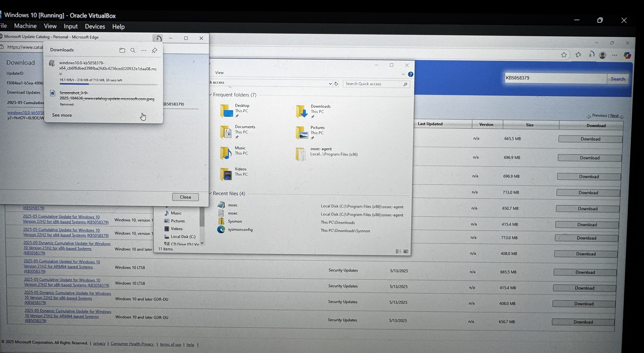Image resolution: width=644 pixels, height=353 pixels.
Task: Go to Next results page
Action: pyautogui.click(x=614, y=116)
